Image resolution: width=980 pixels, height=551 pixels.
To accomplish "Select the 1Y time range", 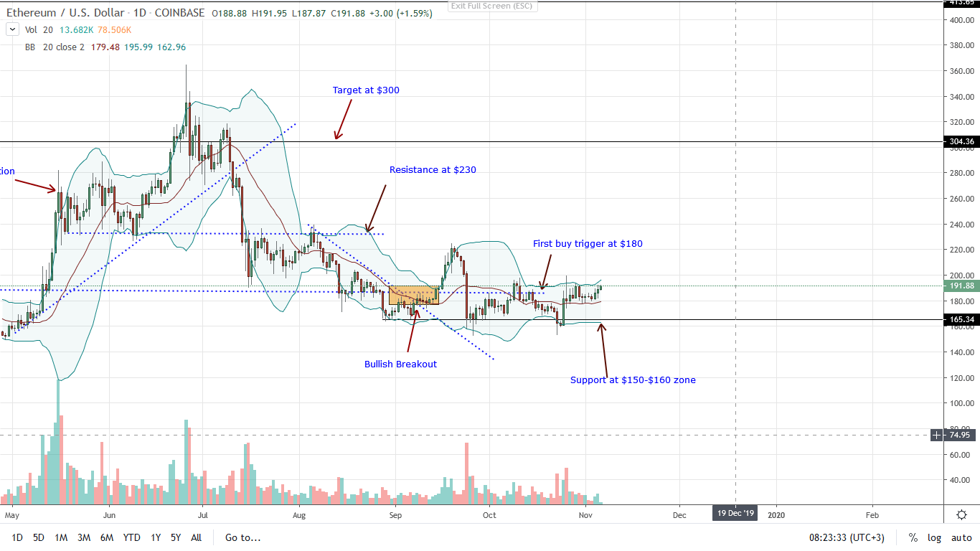I will pyautogui.click(x=155, y=537).
